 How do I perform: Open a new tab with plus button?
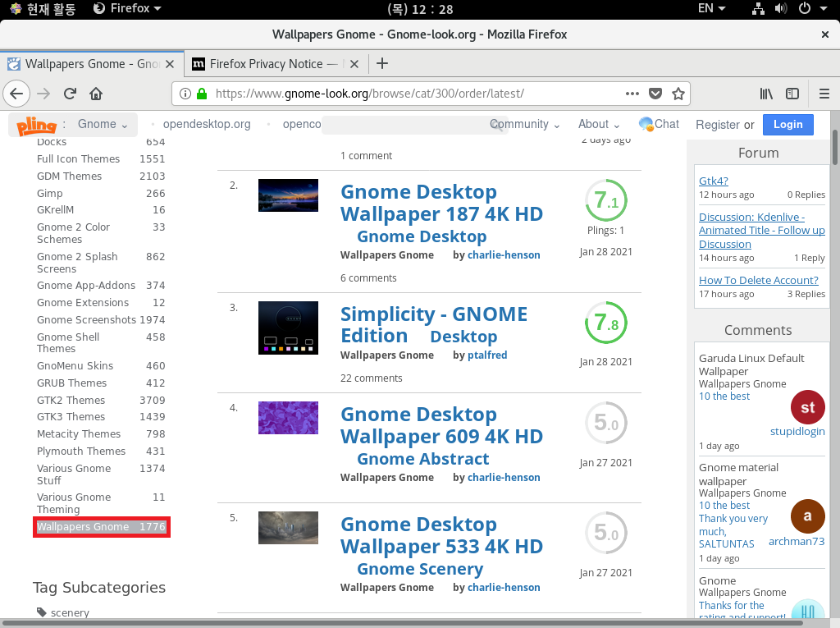382,64
